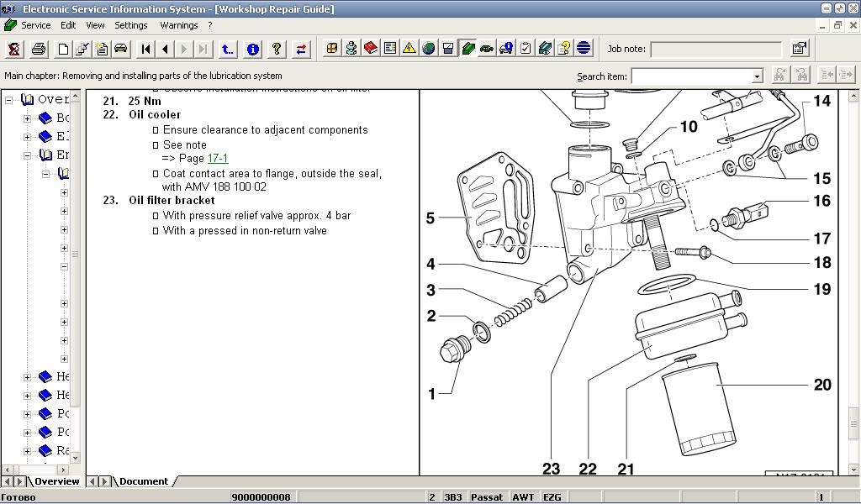Go to the previous page arrow
The image size is (861, 504).
[165, 49]
